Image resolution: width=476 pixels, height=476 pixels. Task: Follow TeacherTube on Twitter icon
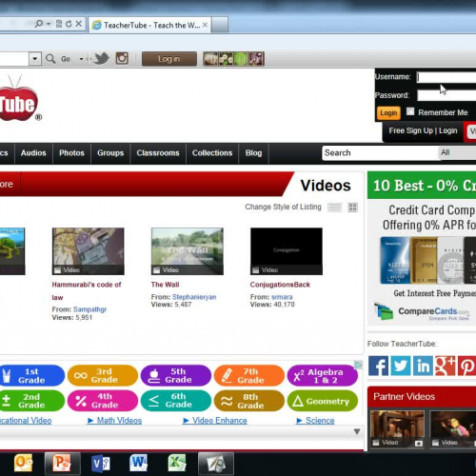click(x=401, y=366)
